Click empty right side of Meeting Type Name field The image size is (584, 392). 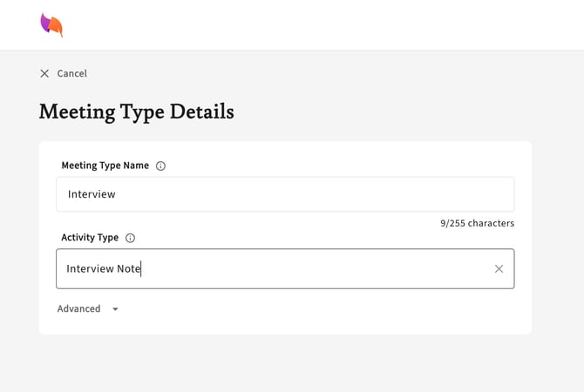tap(418, 194)
